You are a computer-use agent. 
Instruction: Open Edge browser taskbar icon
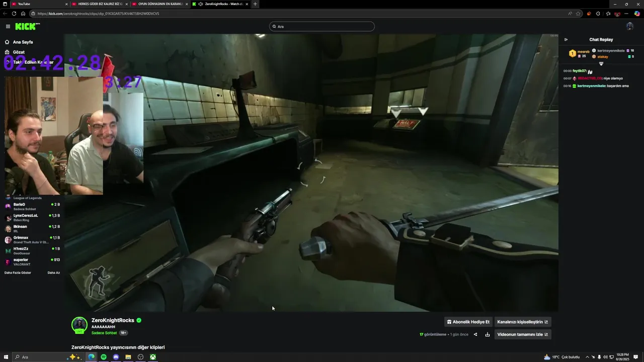pos(91,357)
